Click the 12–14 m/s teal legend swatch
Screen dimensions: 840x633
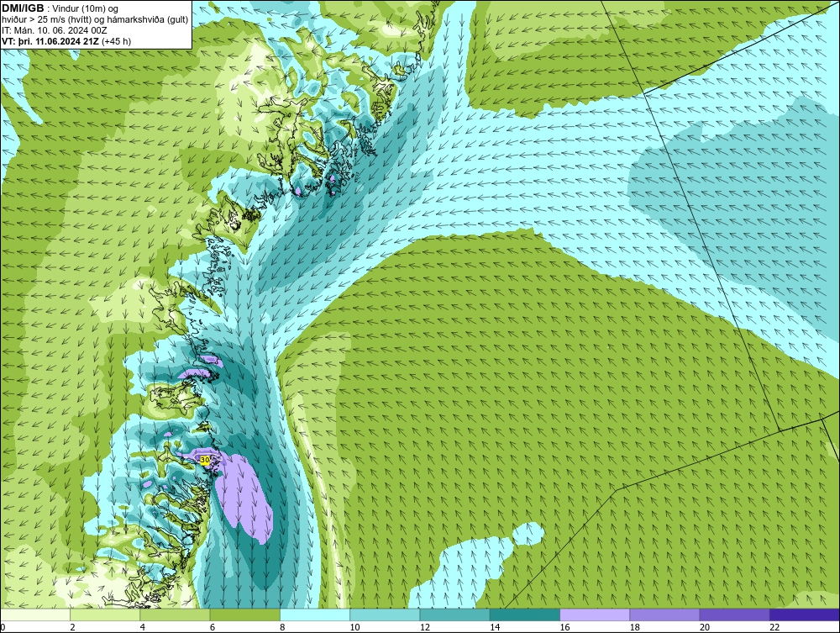pos(454,615)
